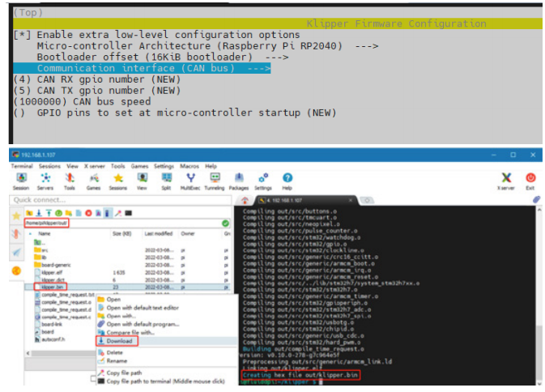Select the klipper.bin file
545x392 pixels.
52,288
